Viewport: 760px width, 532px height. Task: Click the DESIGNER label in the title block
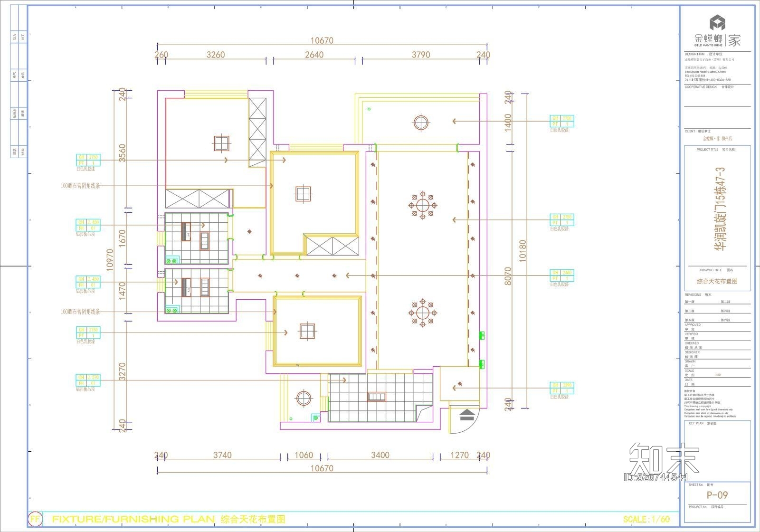[x=691, y=352]
